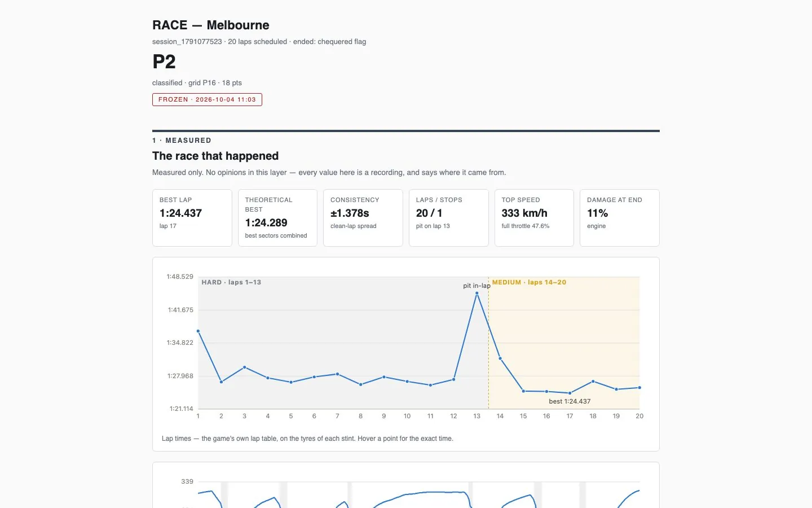Click "The race that happened" heading

[x=215, y=156]
